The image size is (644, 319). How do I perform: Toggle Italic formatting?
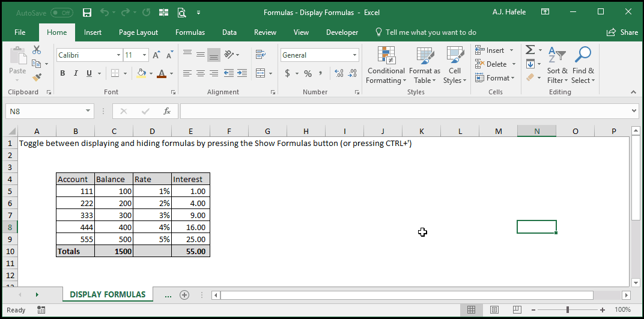(76, 73)
